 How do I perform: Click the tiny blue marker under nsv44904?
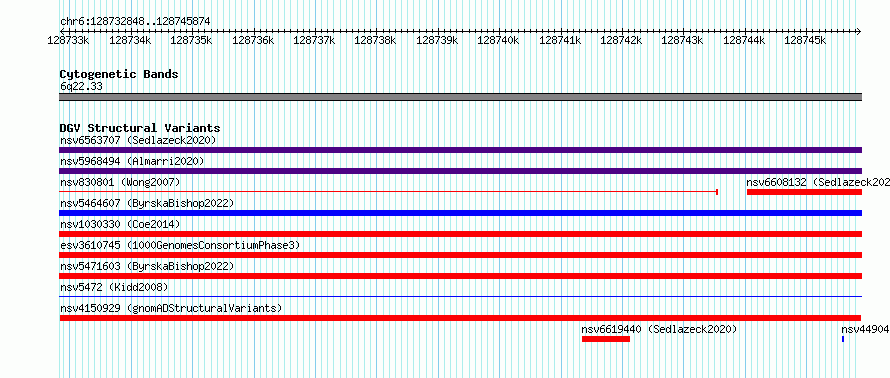tap(843, 339)
